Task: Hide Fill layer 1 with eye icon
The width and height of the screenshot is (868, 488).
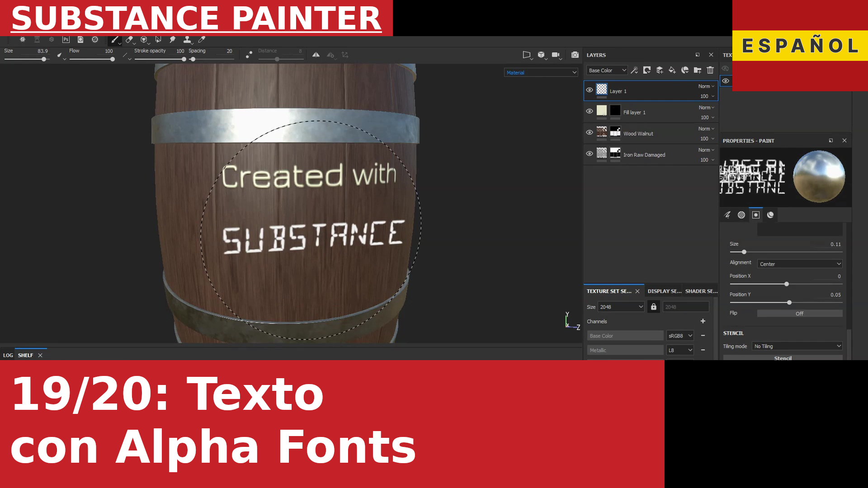Action: coord(590,111)
